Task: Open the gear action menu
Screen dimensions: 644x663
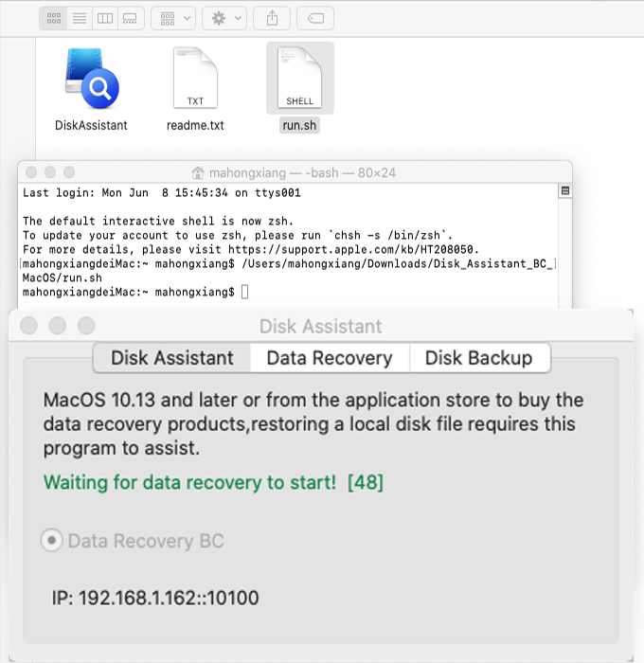Action: pyautogui.click(x=224, y=18)
